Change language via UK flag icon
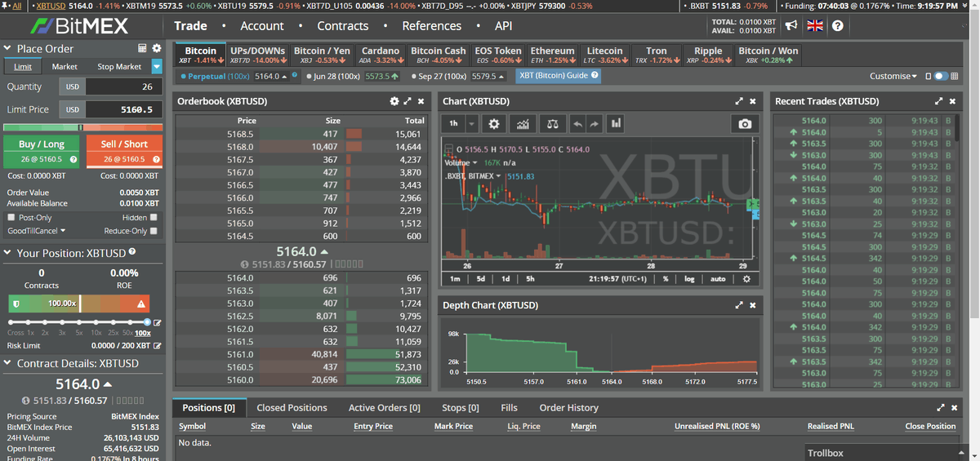980x461 pixels. [x=814, y=25]
